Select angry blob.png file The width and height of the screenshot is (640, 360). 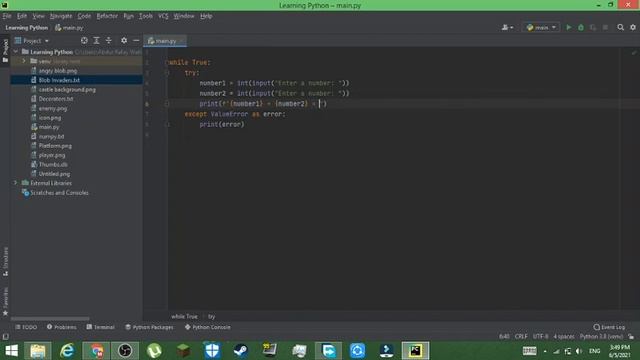(58, 71)
